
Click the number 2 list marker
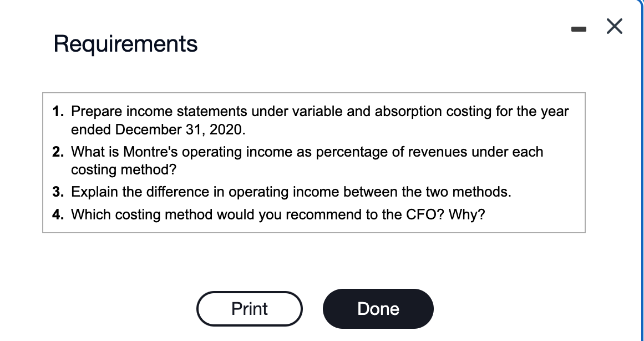[x=57, y=152]
